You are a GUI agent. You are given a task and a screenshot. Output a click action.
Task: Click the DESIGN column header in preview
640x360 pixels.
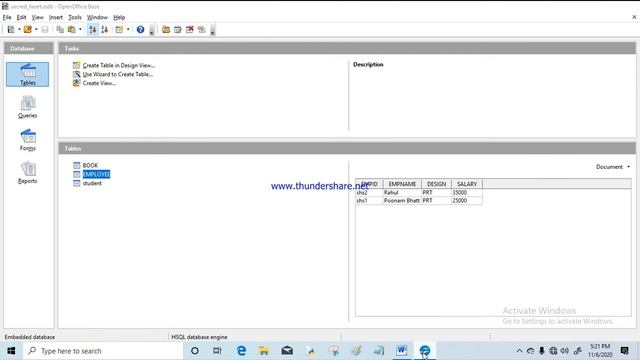click(x=436, y=184)
